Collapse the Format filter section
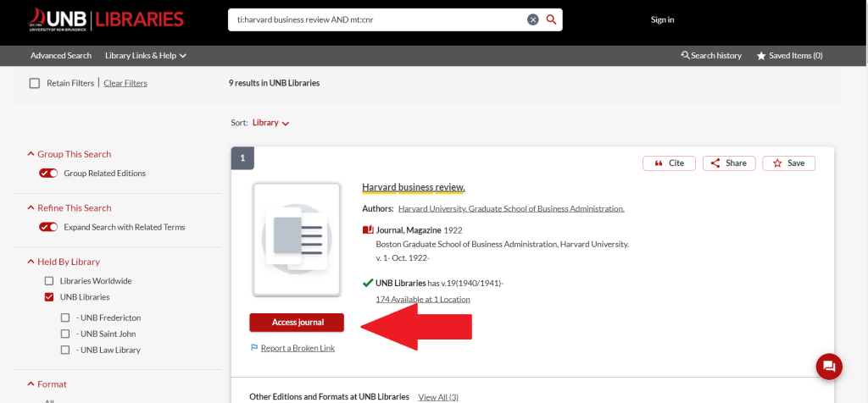 pos(47,384)
